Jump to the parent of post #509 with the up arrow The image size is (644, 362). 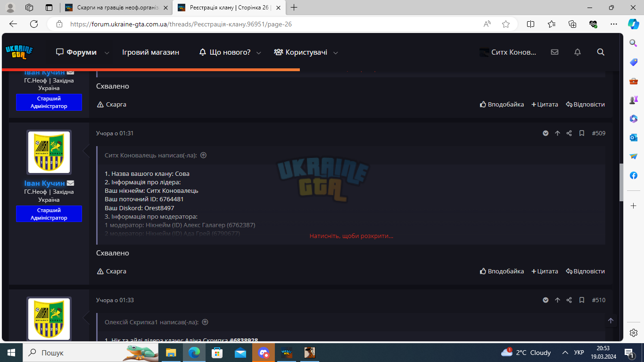coord(557,133)
